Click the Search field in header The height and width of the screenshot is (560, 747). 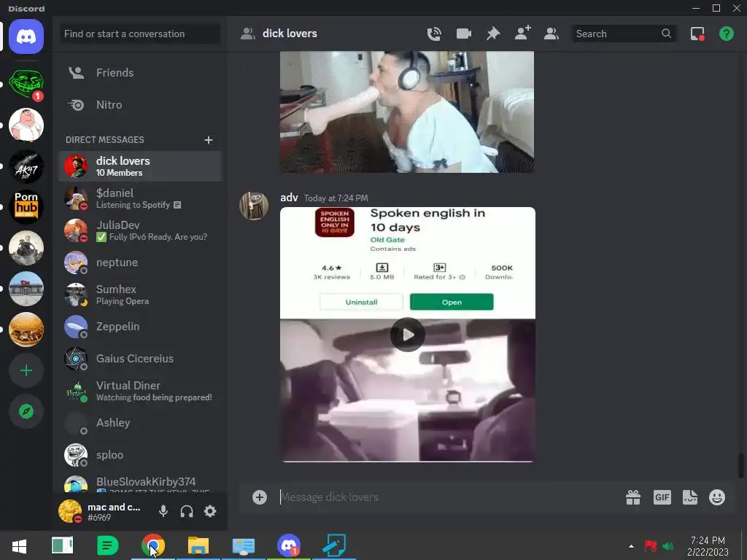point(624,34)
